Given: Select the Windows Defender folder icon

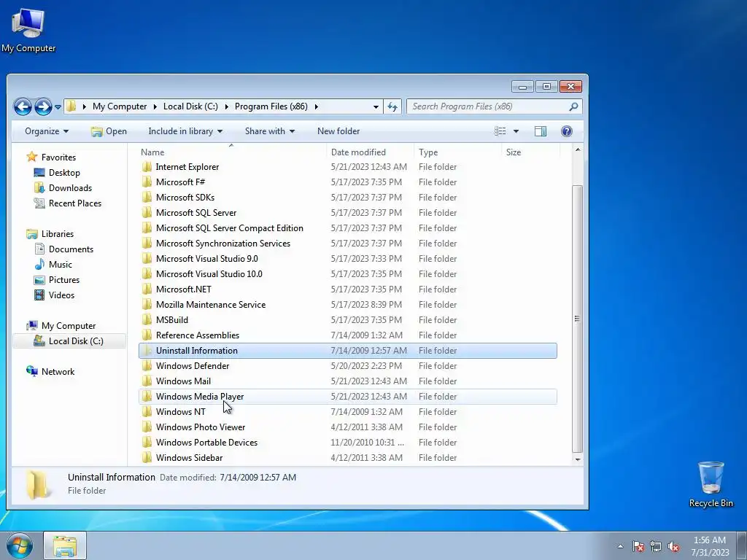Looking at the screenshot, I should coord(147,366).
